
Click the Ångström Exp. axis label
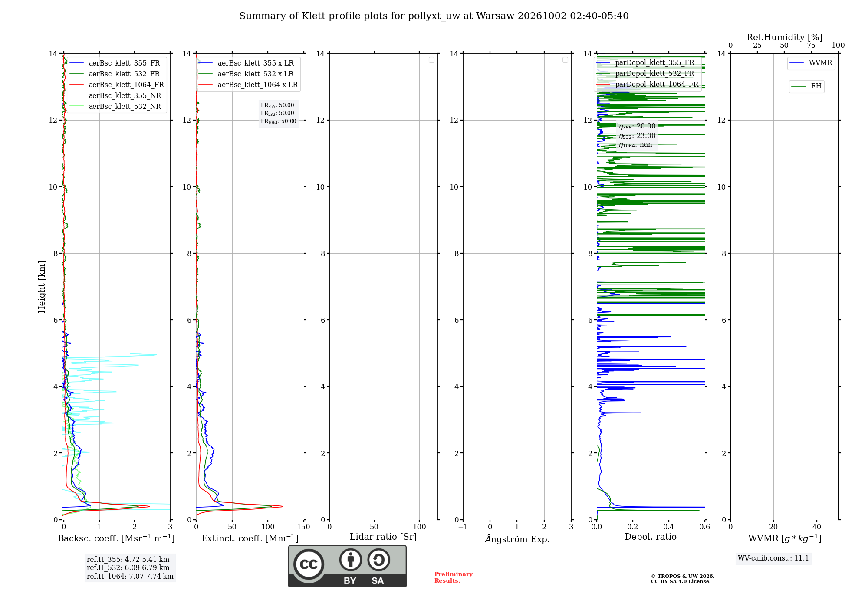point(517,539)
